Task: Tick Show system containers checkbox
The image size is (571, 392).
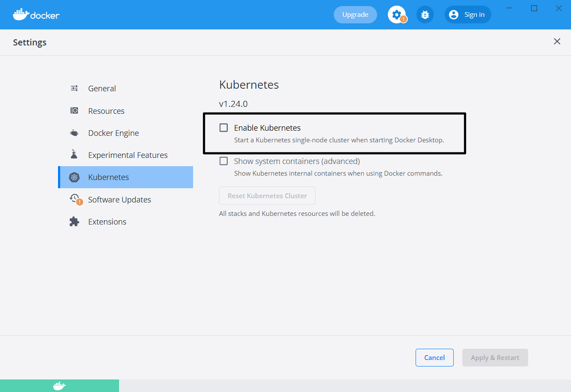Action: click(224, 161)
